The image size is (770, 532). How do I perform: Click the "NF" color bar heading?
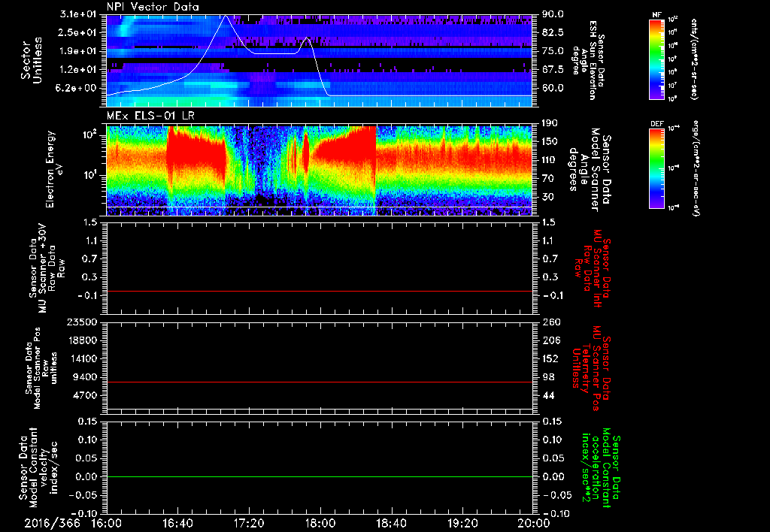[656, 15]
